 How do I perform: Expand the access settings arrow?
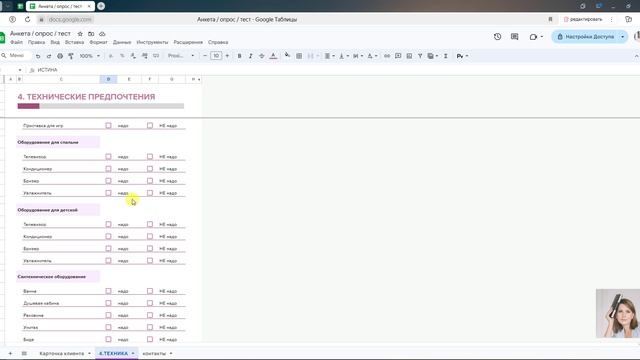pyautogui.click(x=622, y=37)
